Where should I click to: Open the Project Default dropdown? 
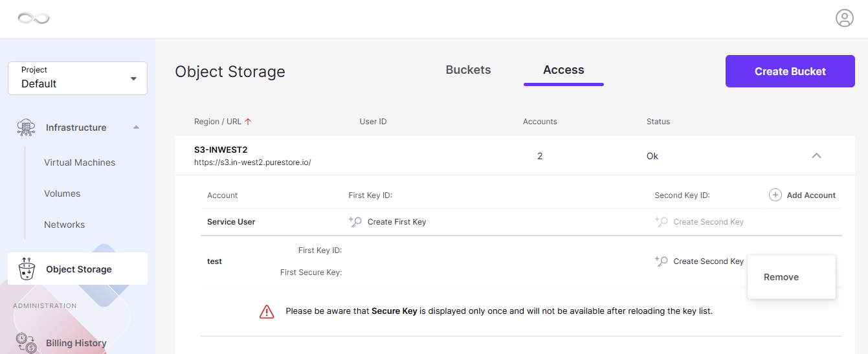click(x=78, y=78)
